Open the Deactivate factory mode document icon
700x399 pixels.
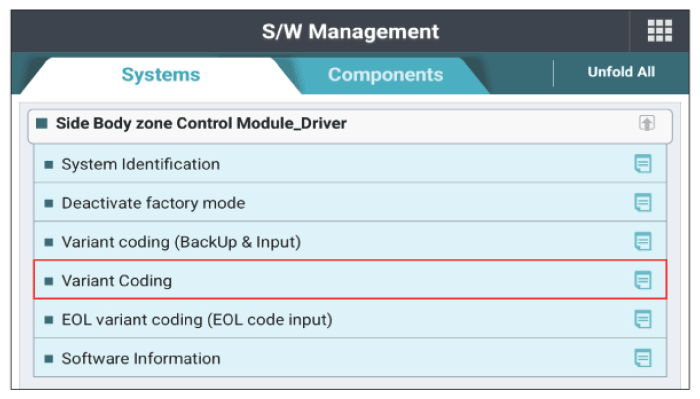[643, 203]
